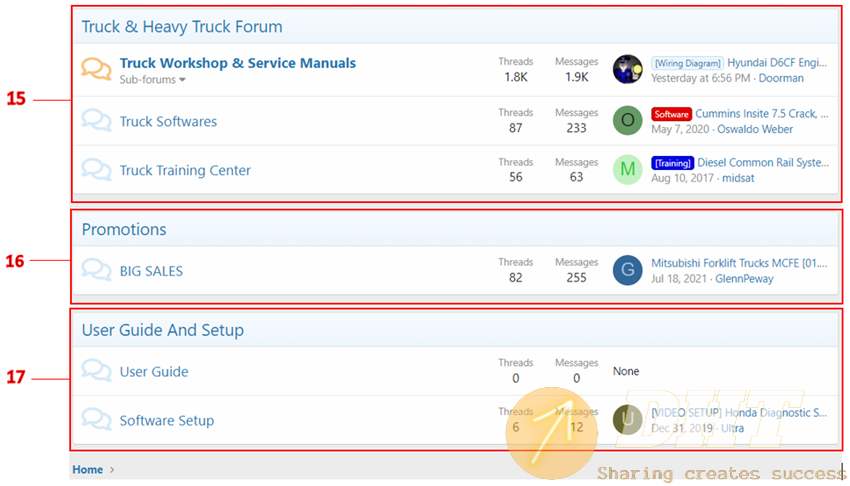This screenshot has width=850, height=486.
Task: Click Oswaldo Weber's green O avatar
Action: pos(627,121)
